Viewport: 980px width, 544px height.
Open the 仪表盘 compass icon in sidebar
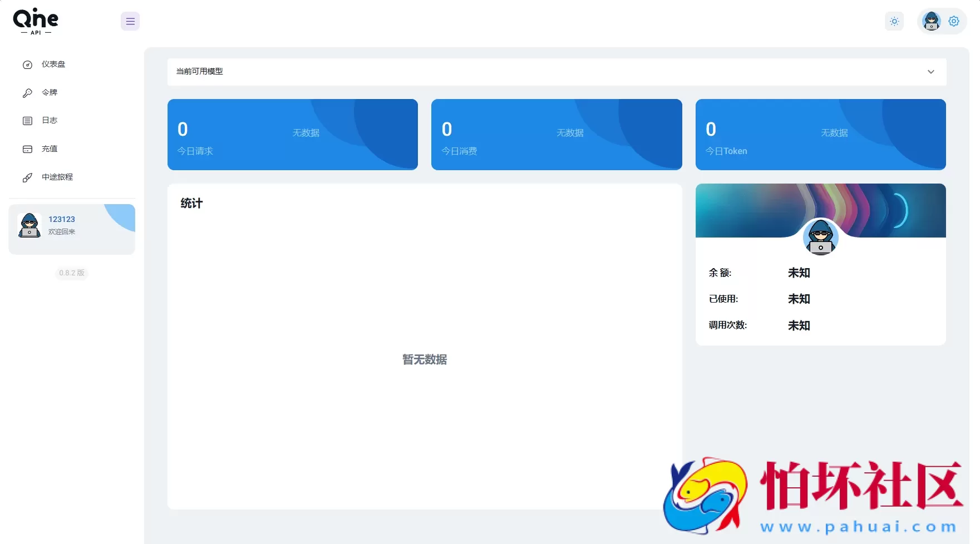(x=28, y=64)
